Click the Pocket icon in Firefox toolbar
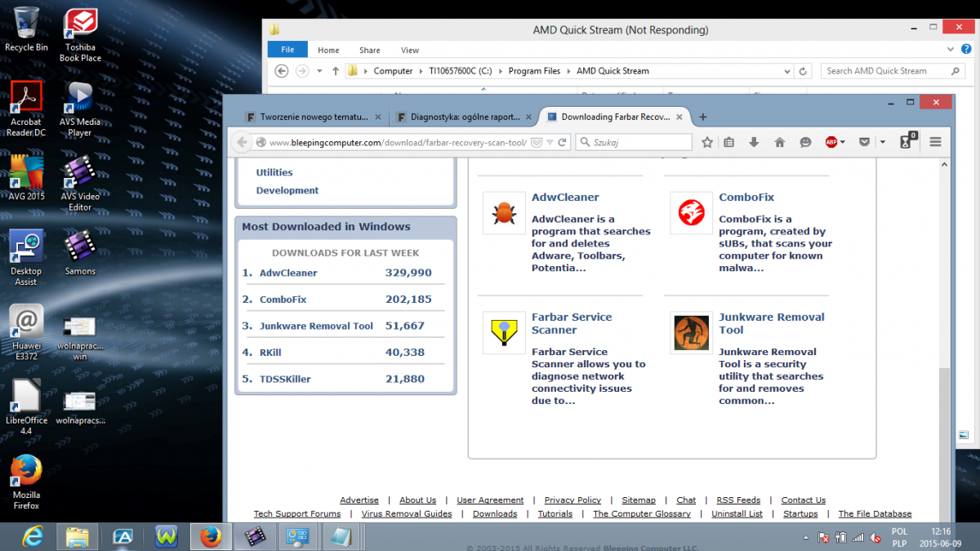 [x=864, y=142]
